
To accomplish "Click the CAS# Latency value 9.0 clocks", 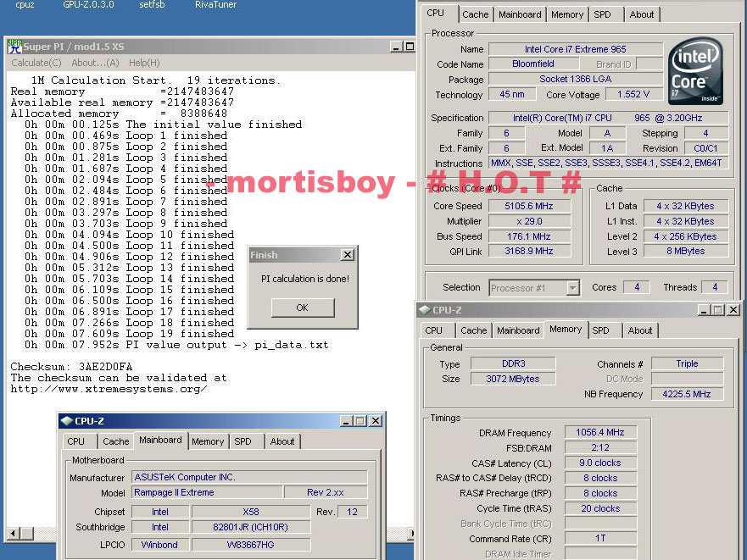I will click(x=600, y=463).
